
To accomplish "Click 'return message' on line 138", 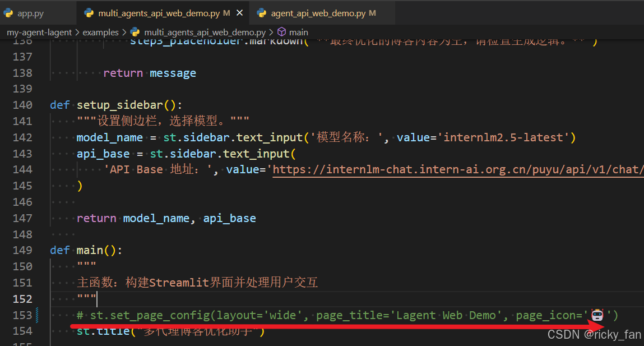I will click(150, 73).
